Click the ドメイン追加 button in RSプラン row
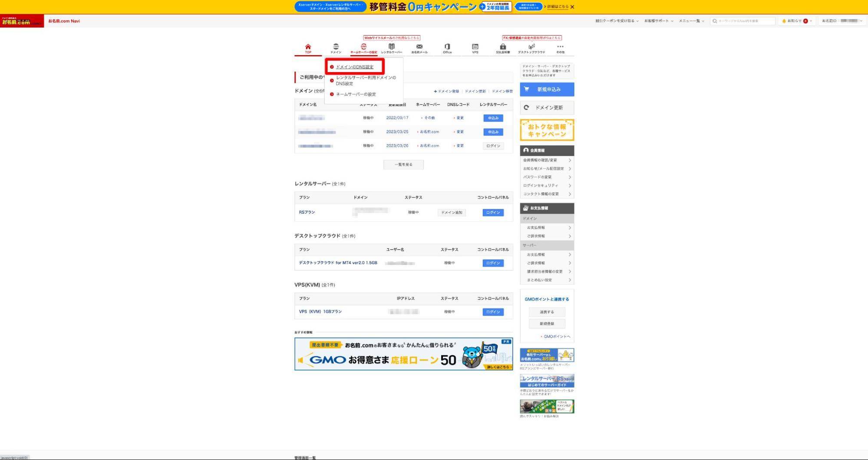The image size is (868, 460). click(452, 212)
